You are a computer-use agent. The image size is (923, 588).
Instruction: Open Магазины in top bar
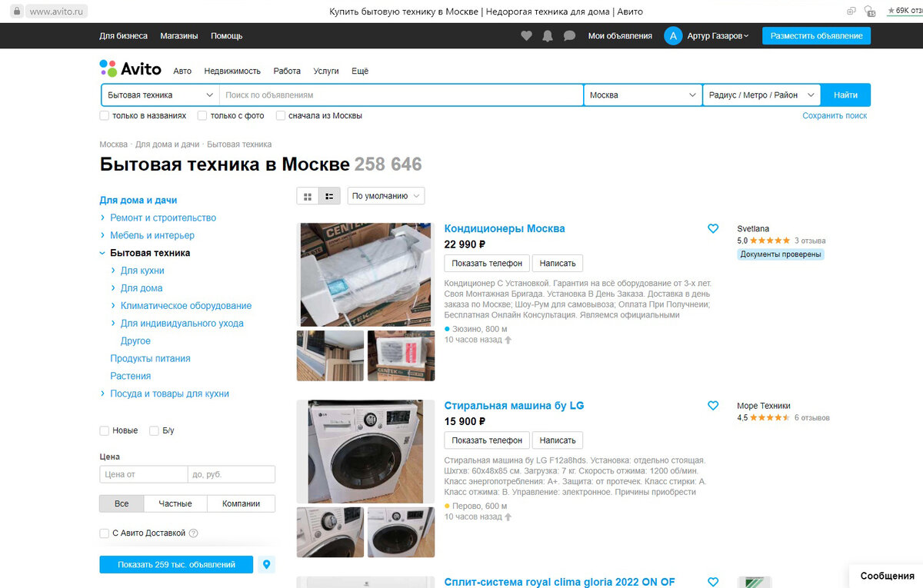[179, 36]
